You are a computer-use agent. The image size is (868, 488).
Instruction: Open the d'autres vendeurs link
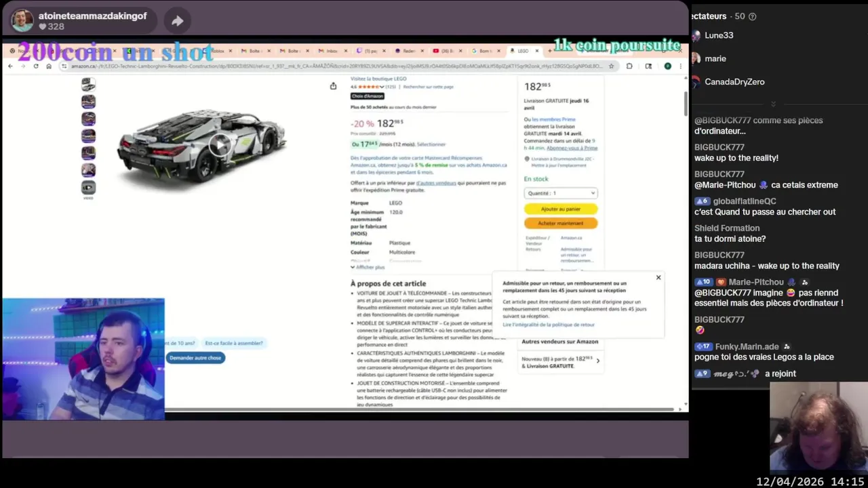(x=436, y=183)
